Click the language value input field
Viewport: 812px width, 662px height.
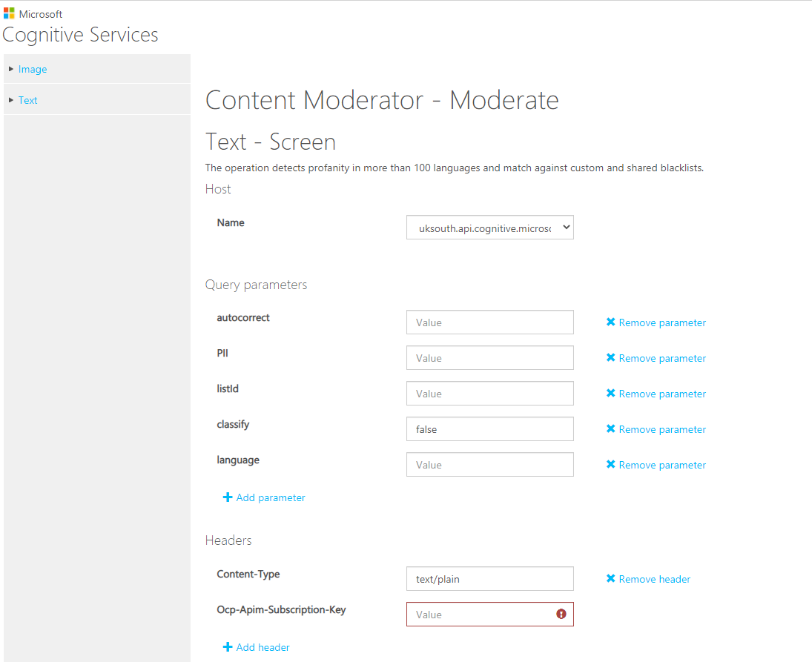point(489,465)
